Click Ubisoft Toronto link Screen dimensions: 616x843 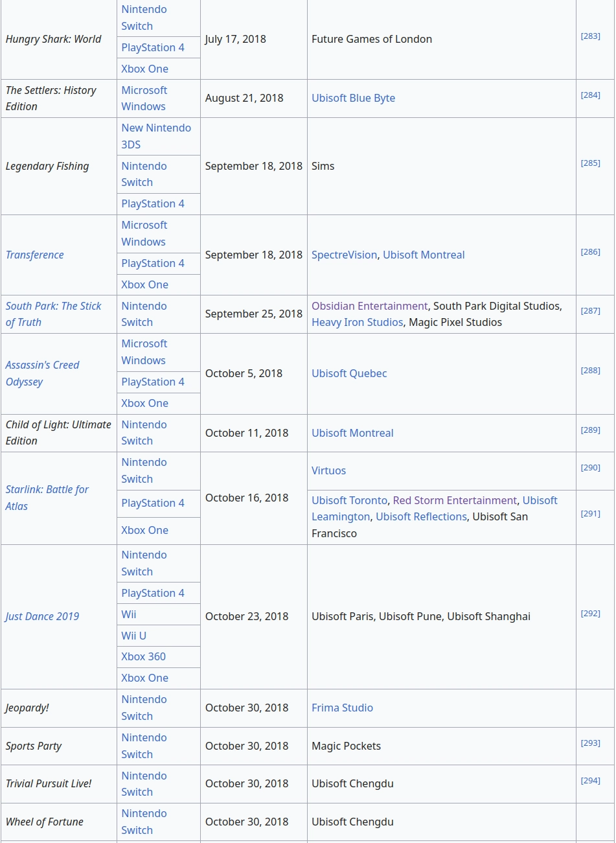349,500
